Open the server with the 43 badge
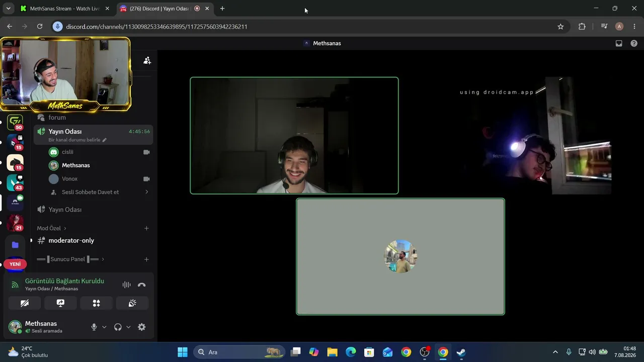This screenshot has width=644, height=362. (15, 183)
